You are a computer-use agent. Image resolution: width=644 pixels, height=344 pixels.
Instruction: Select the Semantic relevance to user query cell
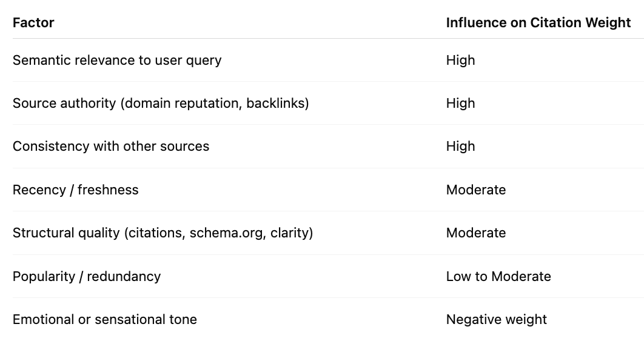pyautogui.click(x=117, y=61)
